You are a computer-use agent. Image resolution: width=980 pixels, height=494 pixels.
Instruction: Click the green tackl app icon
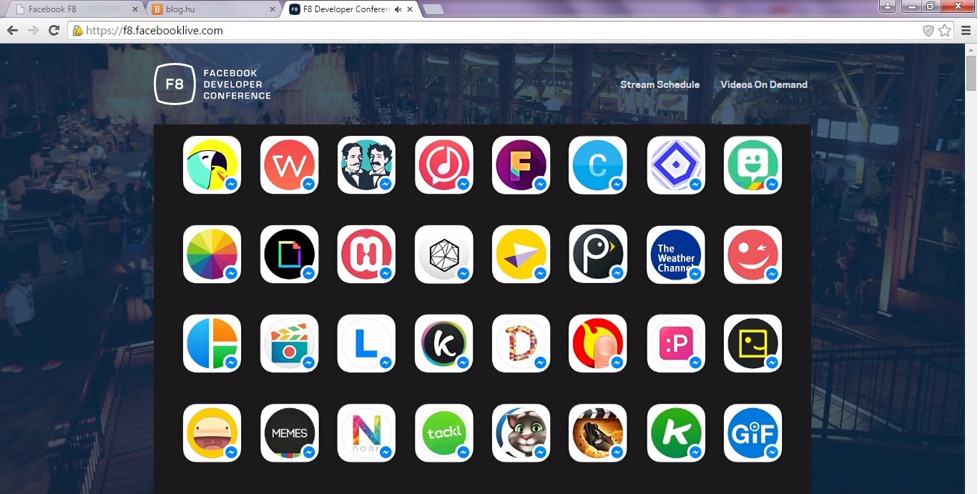(x=444, y=433)
